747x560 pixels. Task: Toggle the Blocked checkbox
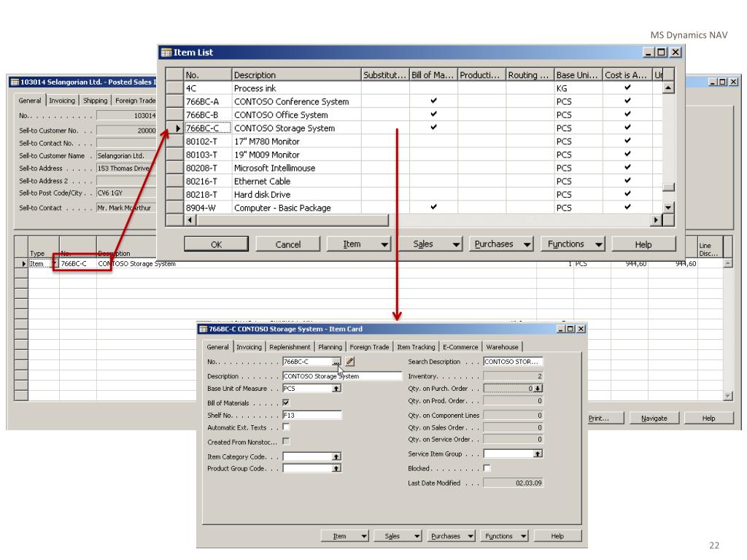click(487, 468)
